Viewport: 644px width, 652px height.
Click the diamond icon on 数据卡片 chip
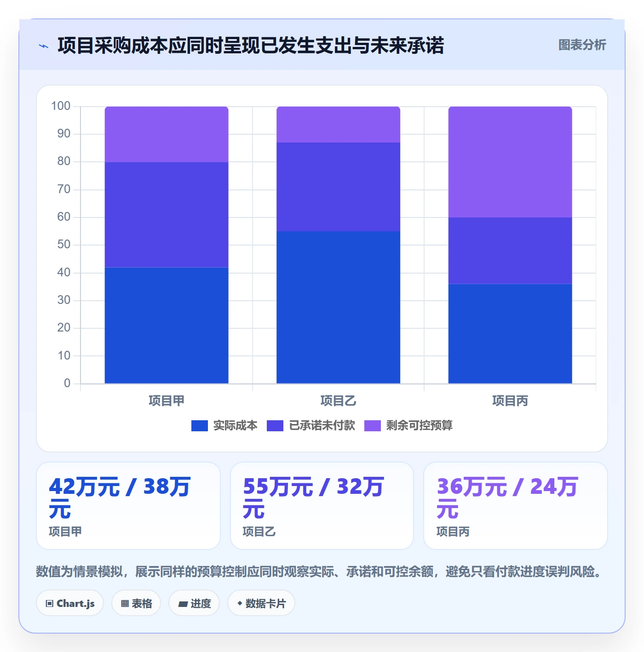pos(240,603)
